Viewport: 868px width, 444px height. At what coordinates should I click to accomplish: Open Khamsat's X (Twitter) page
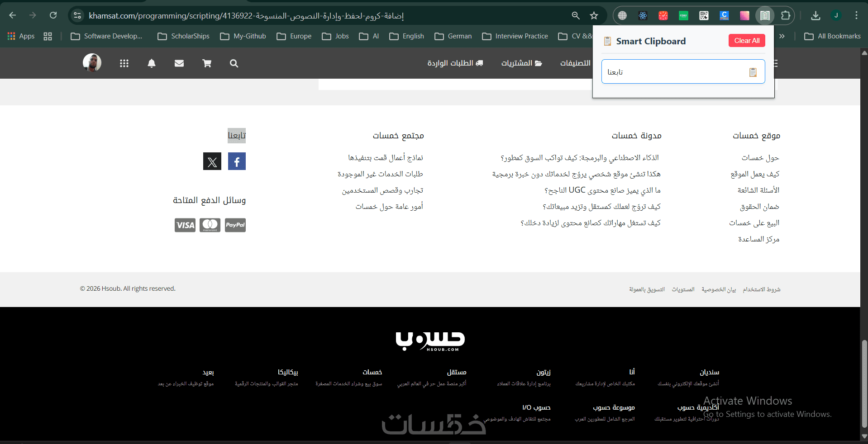pyautogui.click(x=212, y=161)
